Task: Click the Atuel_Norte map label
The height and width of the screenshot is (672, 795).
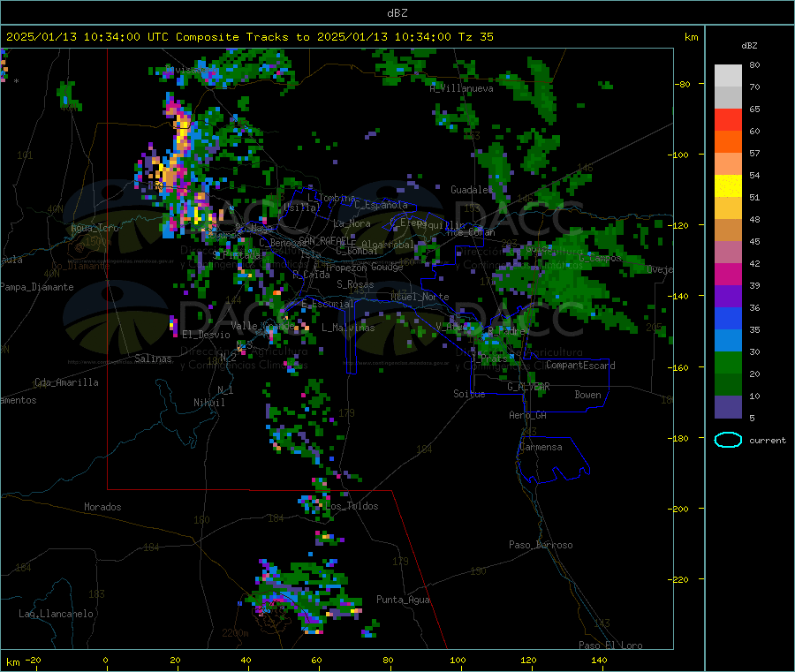Action: 420,297
